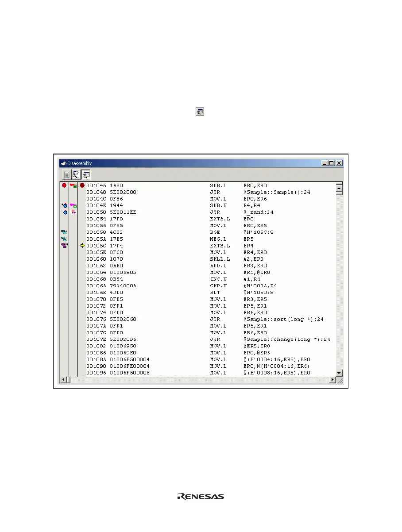Click trace stop icon at row 00105A
402x532 pixels.
pyautogui.click(x=64, y=239)
